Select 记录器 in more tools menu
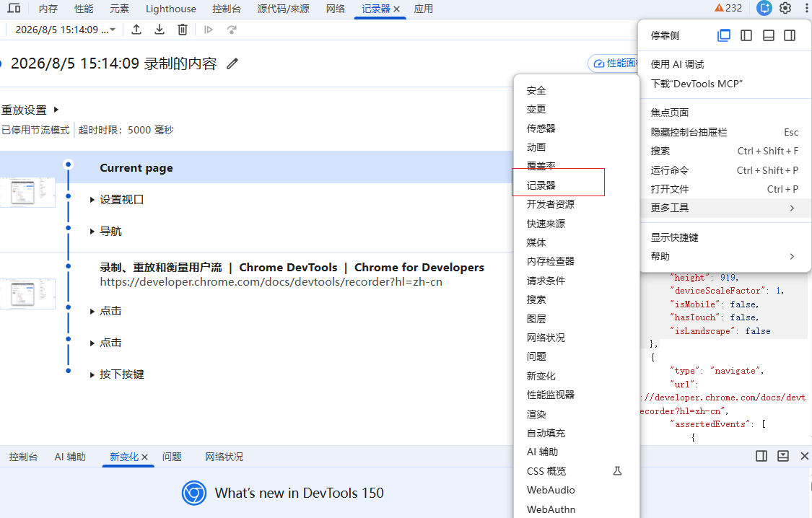The image size is (812, 518). coord(577,185)
